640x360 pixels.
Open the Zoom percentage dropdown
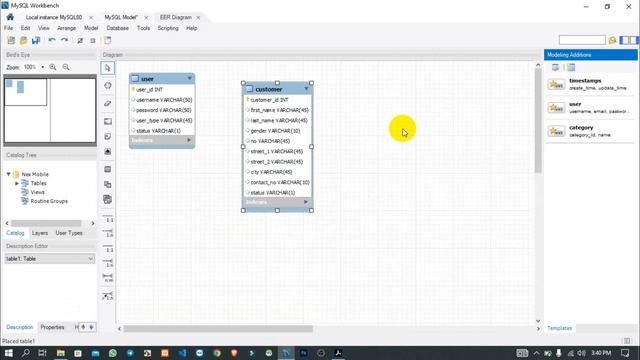[x=42, y=67]
